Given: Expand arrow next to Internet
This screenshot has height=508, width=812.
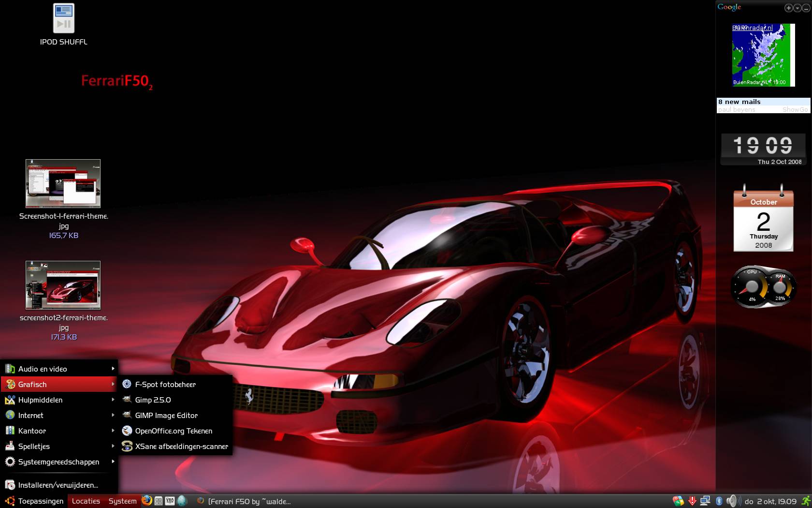Looking at the screenshot, I should coord(113,415).
